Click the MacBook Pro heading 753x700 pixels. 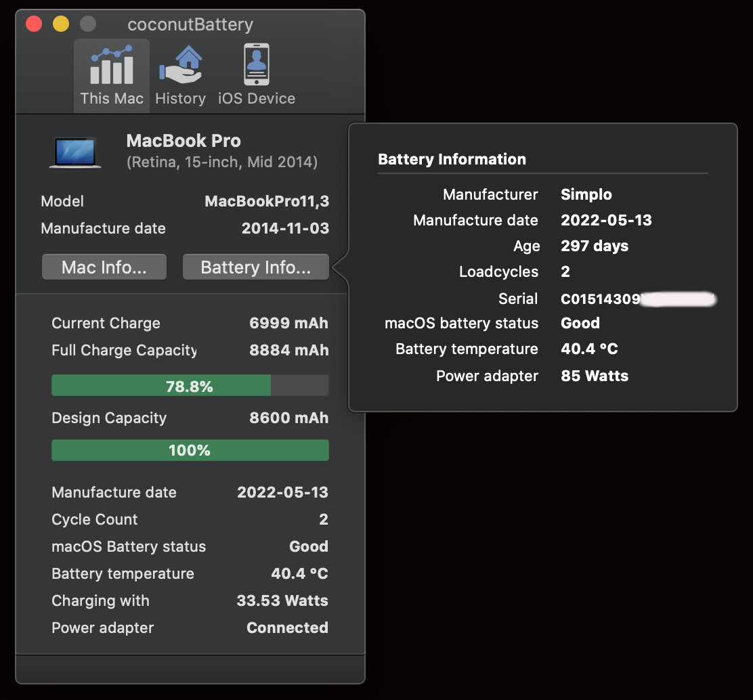tap(184, 141)
